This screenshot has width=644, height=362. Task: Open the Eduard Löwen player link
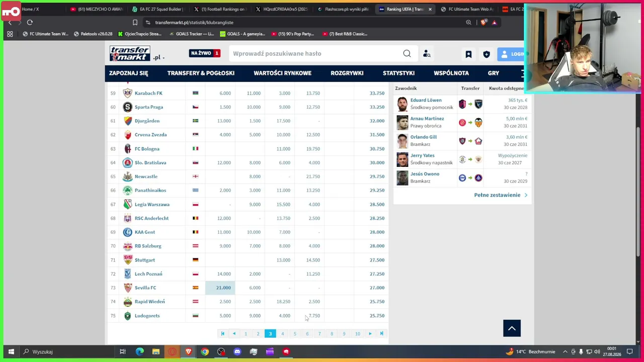[x=426, y=100]
